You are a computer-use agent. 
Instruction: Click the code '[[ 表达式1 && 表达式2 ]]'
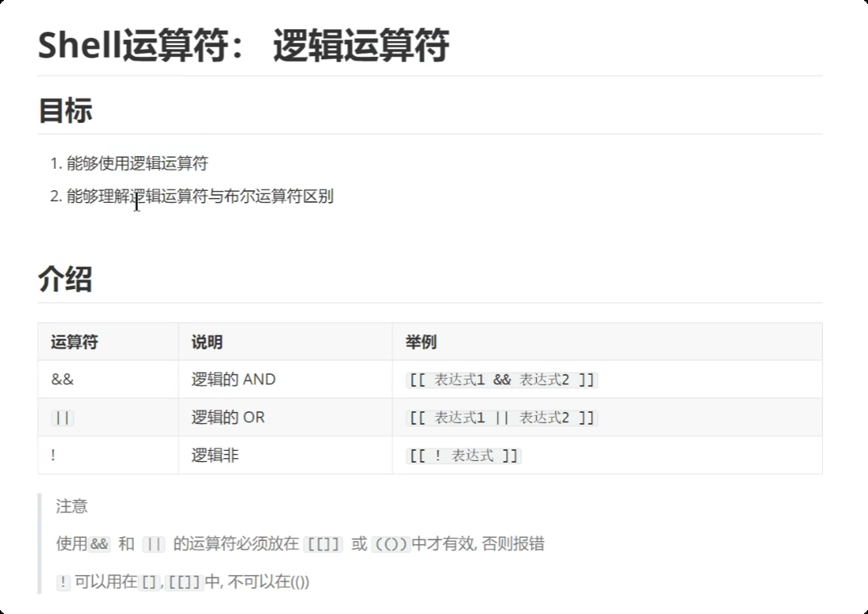502,380
